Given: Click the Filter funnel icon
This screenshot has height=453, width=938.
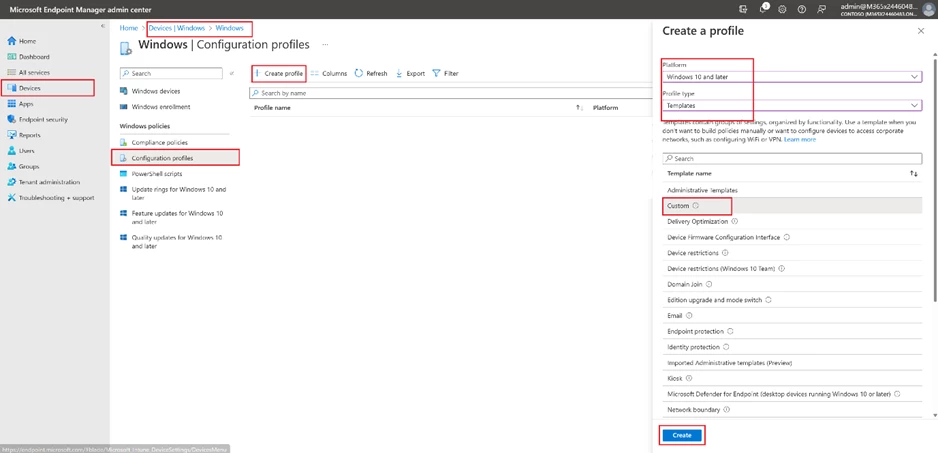Looking at the screenshot, I should (x=436, y=73).
